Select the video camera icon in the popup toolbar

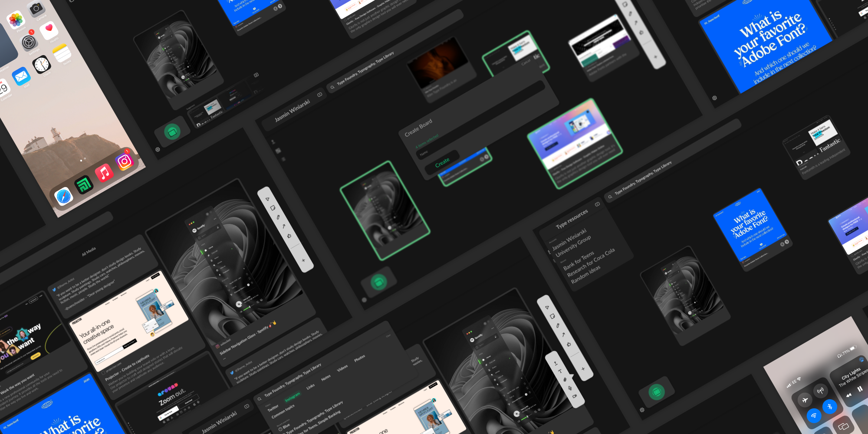pos(574,396)
